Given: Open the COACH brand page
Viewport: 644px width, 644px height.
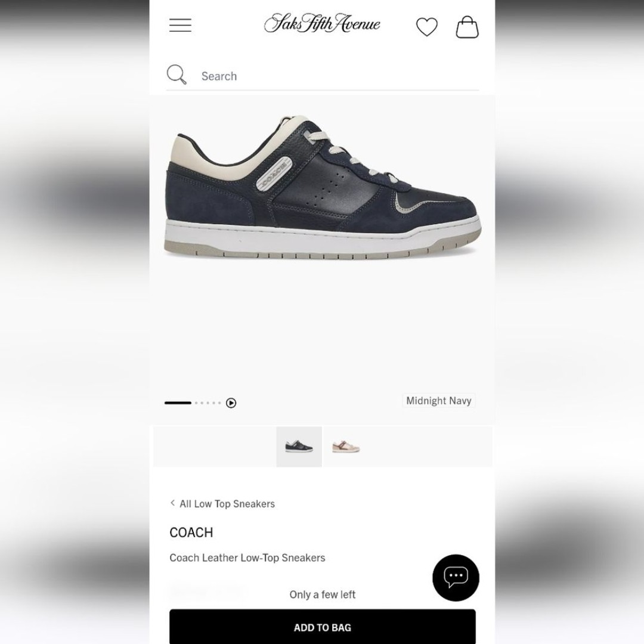Looking at the screenshot, I should pos(191,532).
